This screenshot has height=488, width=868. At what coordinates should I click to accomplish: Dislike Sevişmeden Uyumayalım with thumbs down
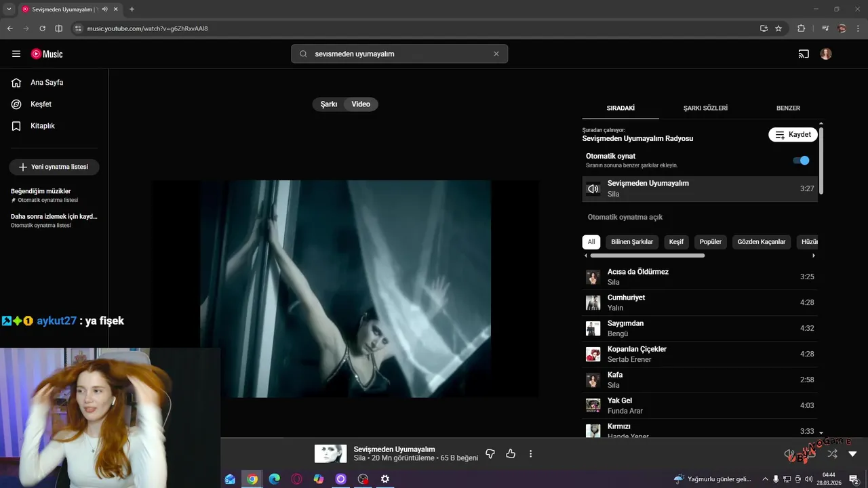(490, 453)
